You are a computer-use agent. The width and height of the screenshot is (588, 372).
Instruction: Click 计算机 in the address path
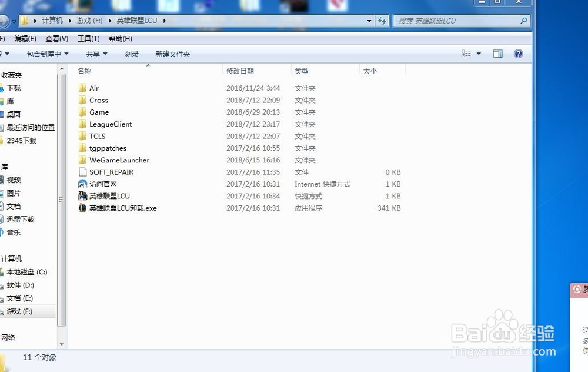pos(52,20)
